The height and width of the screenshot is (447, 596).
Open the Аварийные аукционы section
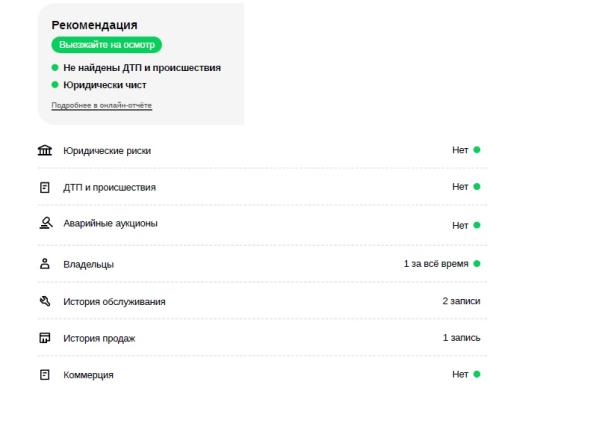coord(262,224)
